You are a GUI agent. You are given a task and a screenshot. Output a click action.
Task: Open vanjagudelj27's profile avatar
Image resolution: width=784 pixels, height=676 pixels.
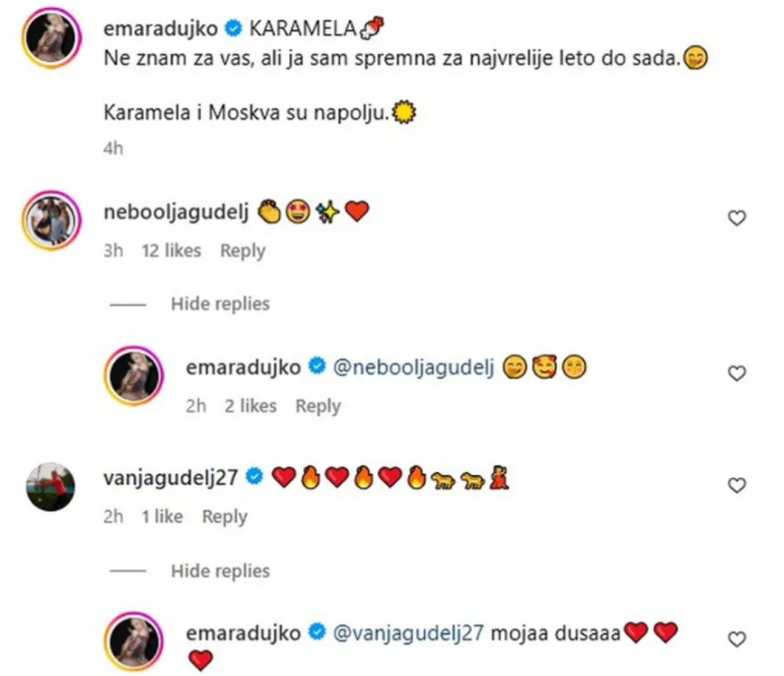50,487
